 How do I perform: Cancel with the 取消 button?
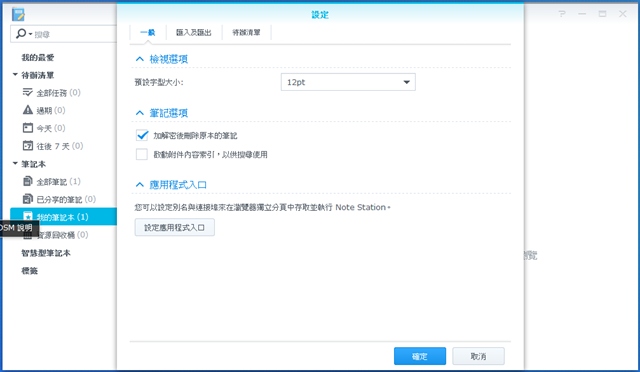[x=478, y=356]
